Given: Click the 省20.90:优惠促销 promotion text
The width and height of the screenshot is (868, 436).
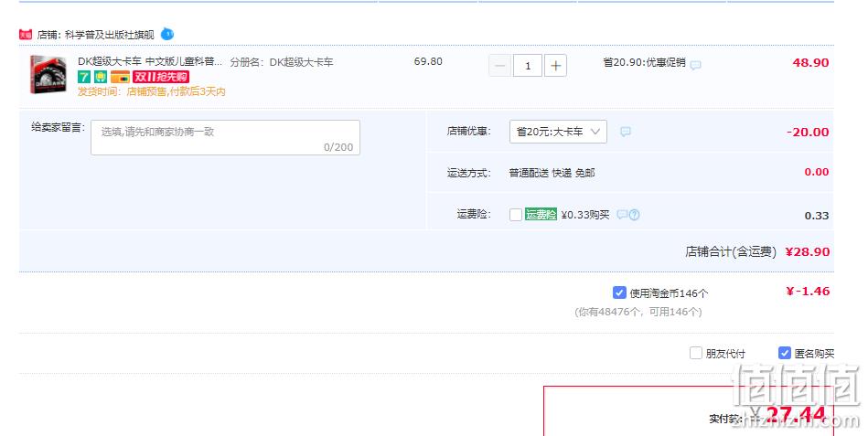Looking at the screenshot, I should 644,62.
